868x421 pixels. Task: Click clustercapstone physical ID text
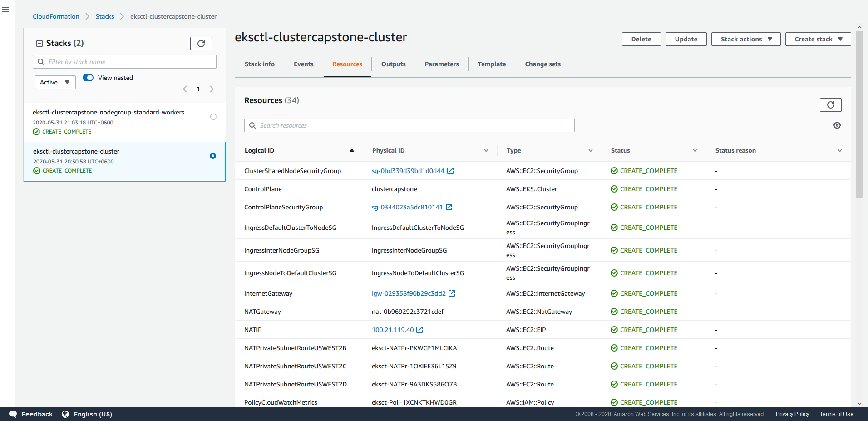click(x=395, y=189)
